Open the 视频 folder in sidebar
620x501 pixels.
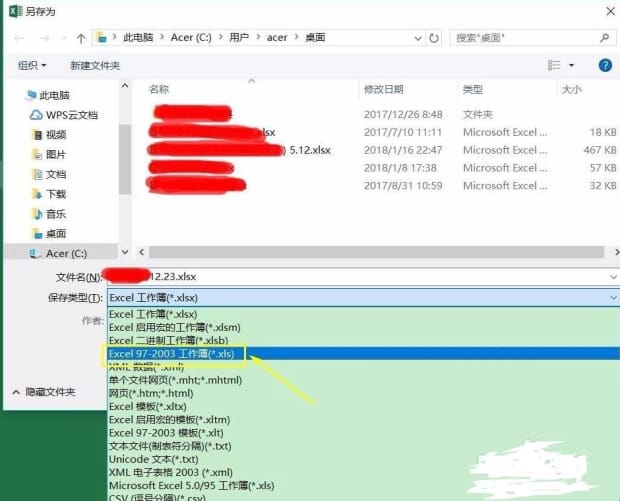tap(49, 135)
